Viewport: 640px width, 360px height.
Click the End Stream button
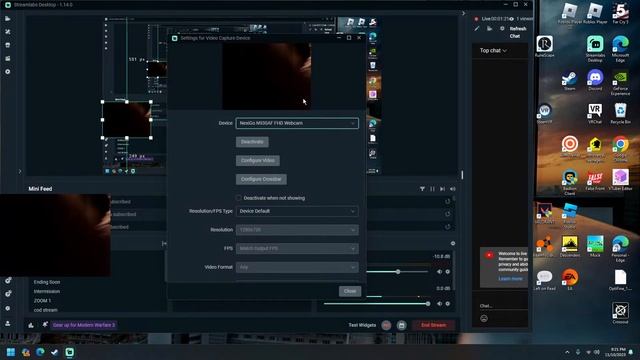pos(433,325)
